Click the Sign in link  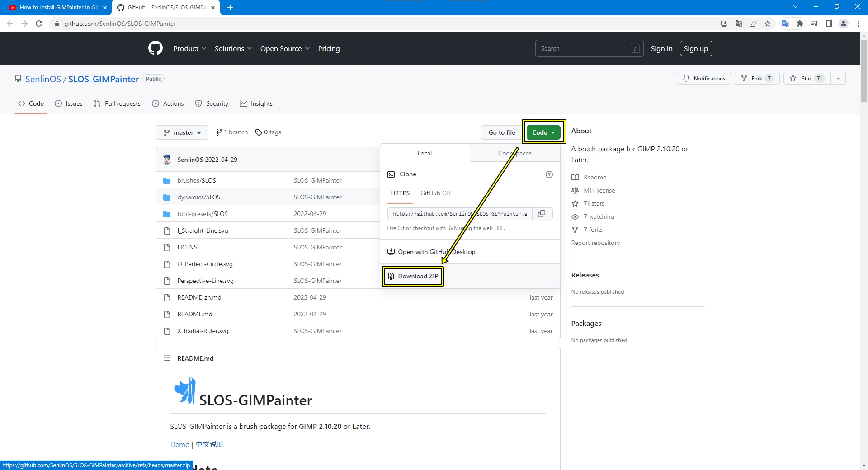pyautogui.click(x=661, y=48)
